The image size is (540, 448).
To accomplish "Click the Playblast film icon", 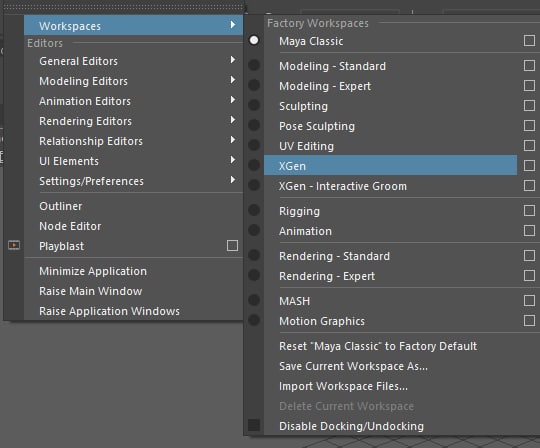I will click(14, 245).
